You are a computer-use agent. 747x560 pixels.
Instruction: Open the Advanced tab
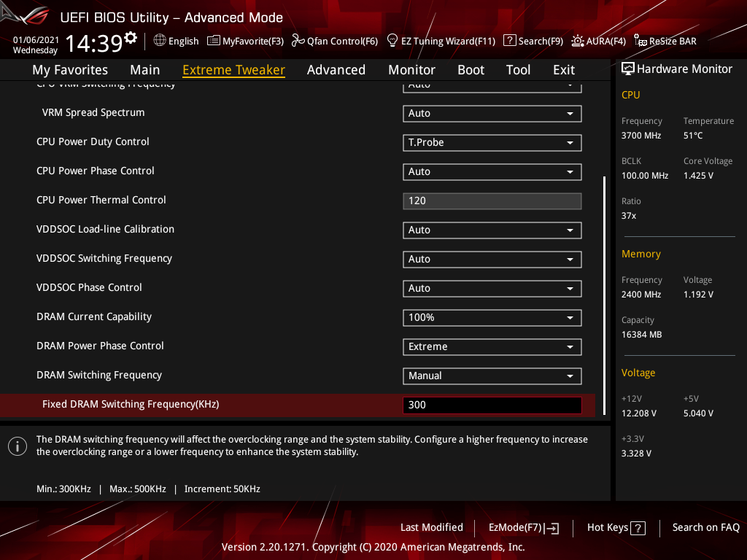point(336,70)
